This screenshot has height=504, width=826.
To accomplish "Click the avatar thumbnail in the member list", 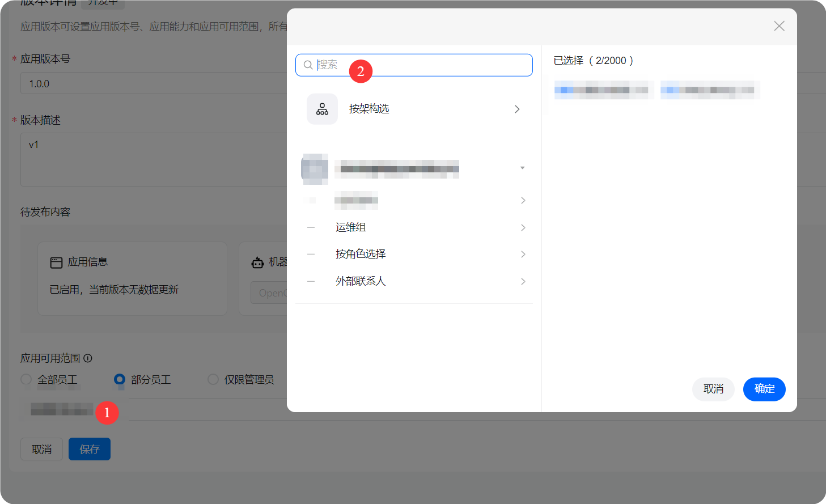I will [314, 168].
